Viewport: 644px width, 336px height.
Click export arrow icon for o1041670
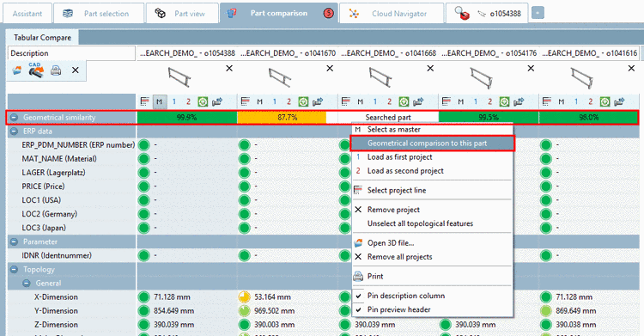tap(318, 101)
